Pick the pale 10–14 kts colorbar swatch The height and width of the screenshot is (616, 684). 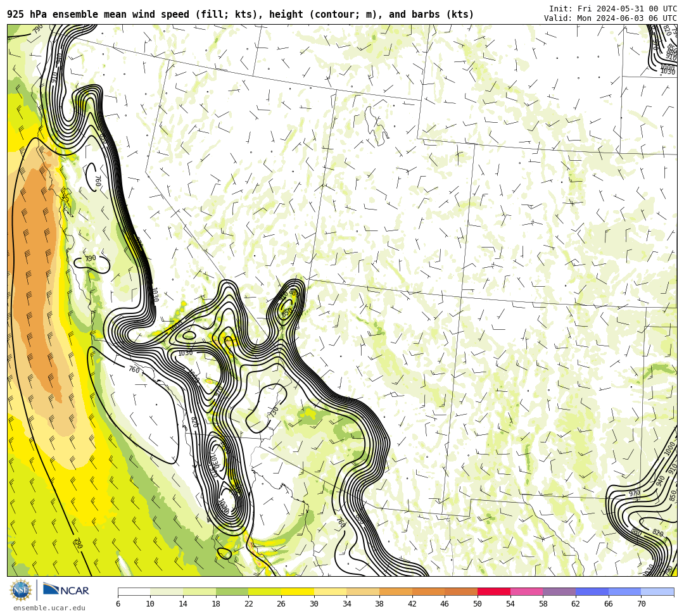(x=167, y=591)
